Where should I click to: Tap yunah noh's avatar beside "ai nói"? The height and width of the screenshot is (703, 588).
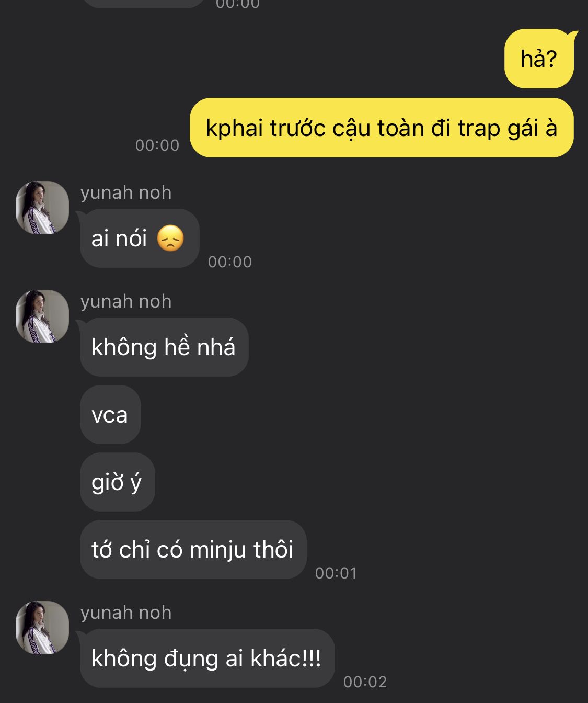[x=42, y=208]
